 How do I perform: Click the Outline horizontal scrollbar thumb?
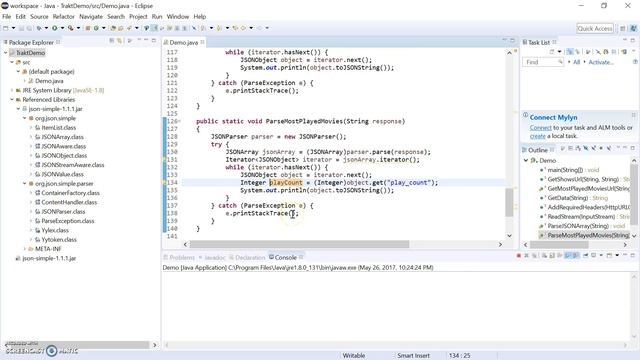click(x=559, y=245)
